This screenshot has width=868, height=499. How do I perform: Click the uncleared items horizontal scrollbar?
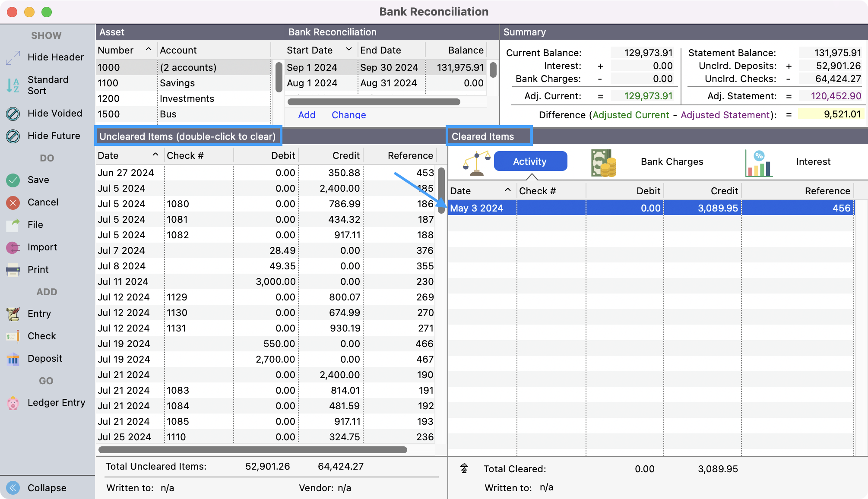click(x=253, y=450)
